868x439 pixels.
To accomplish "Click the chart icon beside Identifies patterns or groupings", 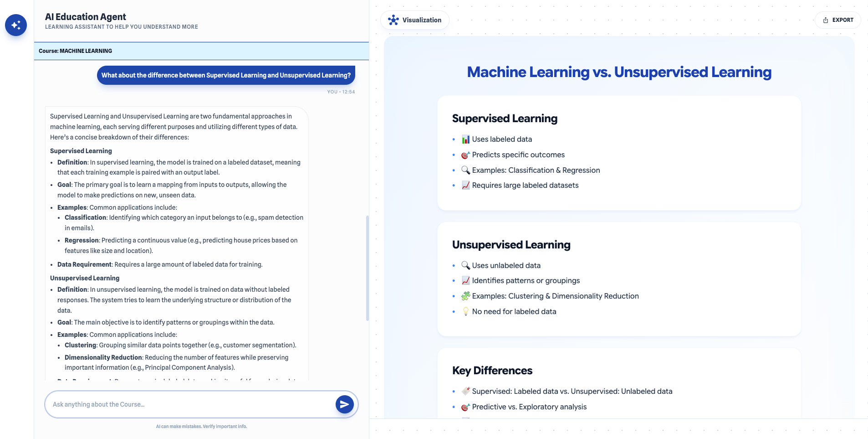I will (x=465, y=281).
